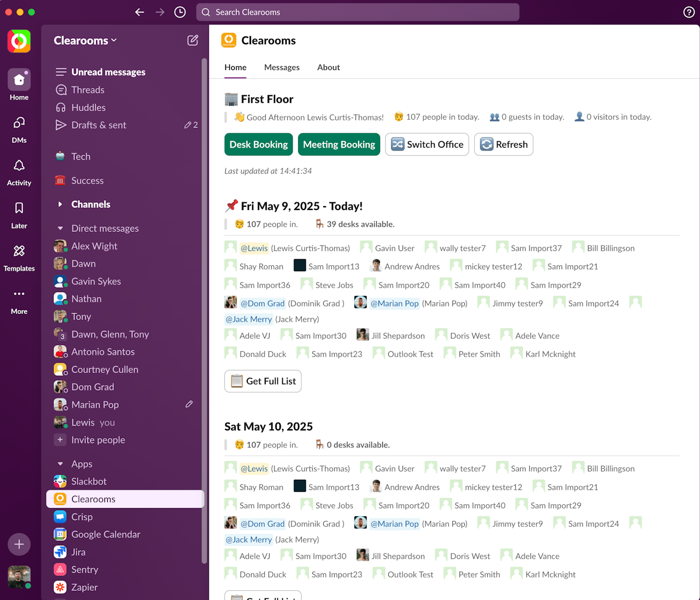Click the Switch Office button
The height and width of the screenshot is (600, 700).
pyautogui.click(x=427, y=144)
